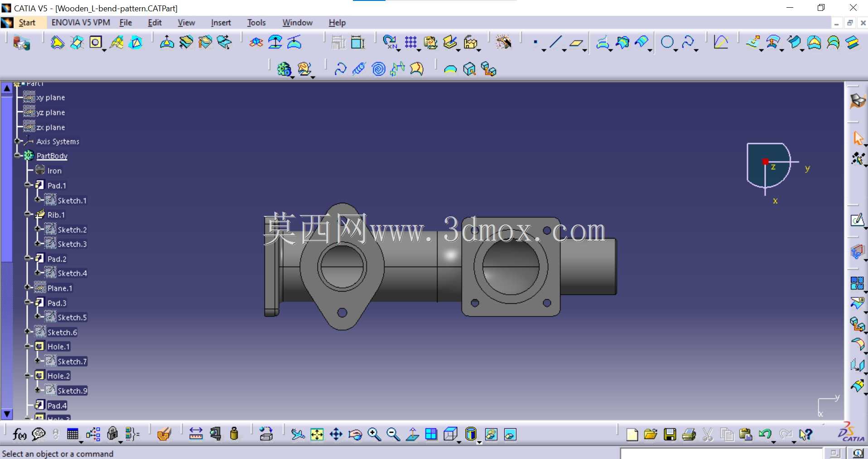Collapse the PartBody tree node
Screen dimensions: 868x459
tap(17, 155)
